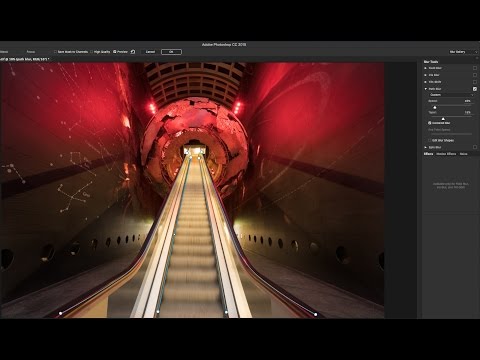The image size is (480, 360).
Task: Open the Blur Gallery workspace dropdown
Action: (x=463, y=52)
